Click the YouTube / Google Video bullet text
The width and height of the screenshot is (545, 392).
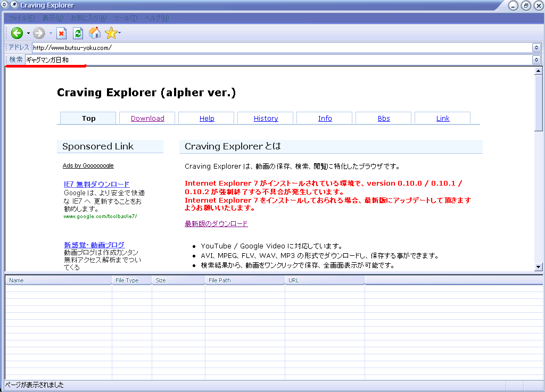[x=271, y=246]
